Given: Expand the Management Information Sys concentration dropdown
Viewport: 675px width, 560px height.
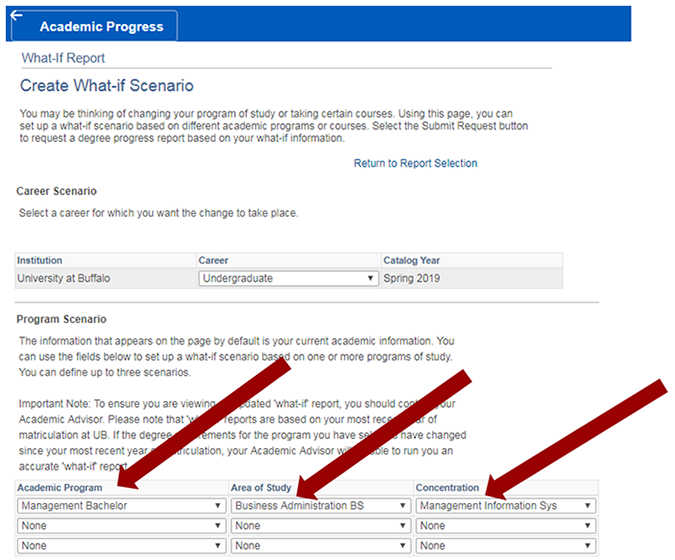Looking at the screenshot, I should [506, 506].
